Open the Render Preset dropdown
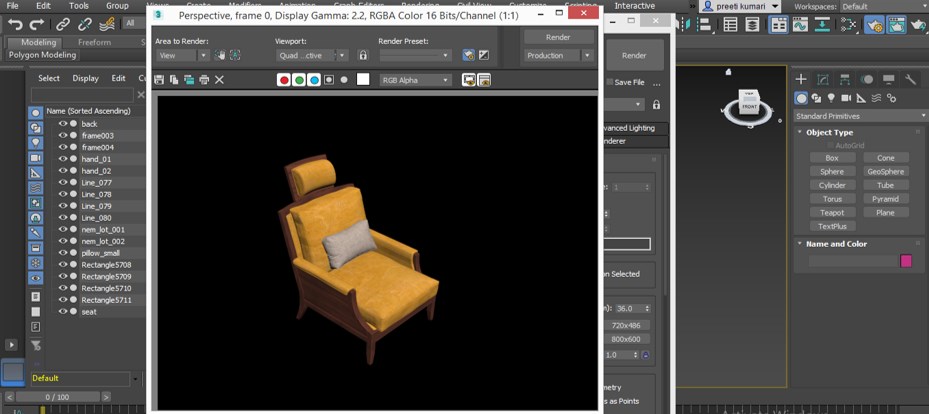 416,55
